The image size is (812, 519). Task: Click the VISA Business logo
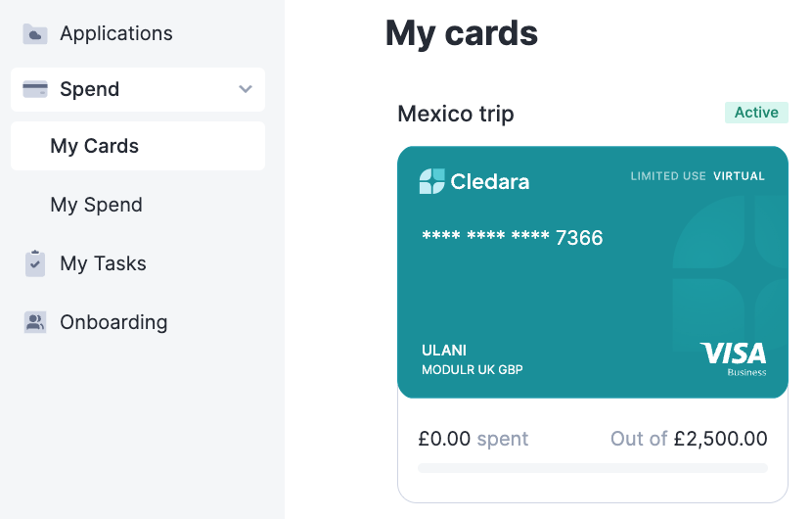(734, 358)
